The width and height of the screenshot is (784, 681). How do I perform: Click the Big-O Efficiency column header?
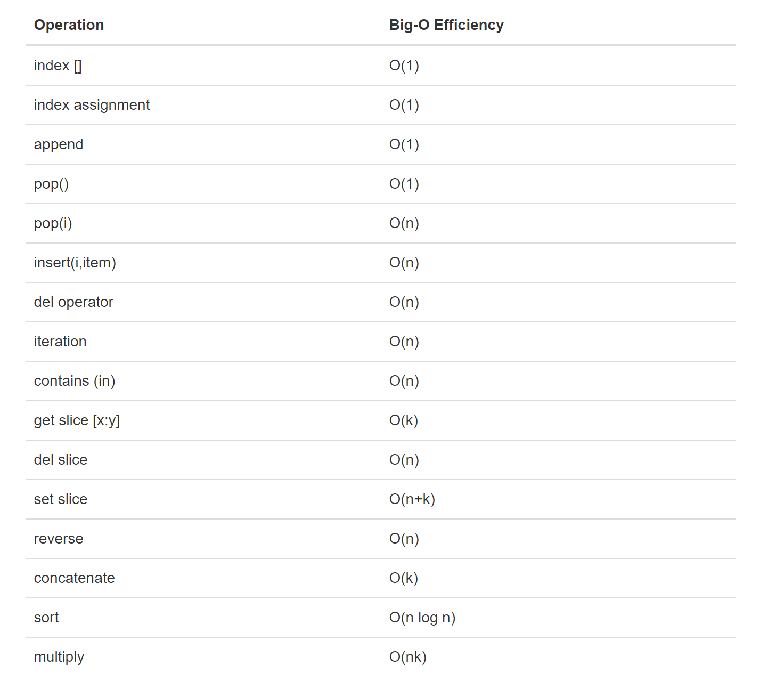(446, 25)
